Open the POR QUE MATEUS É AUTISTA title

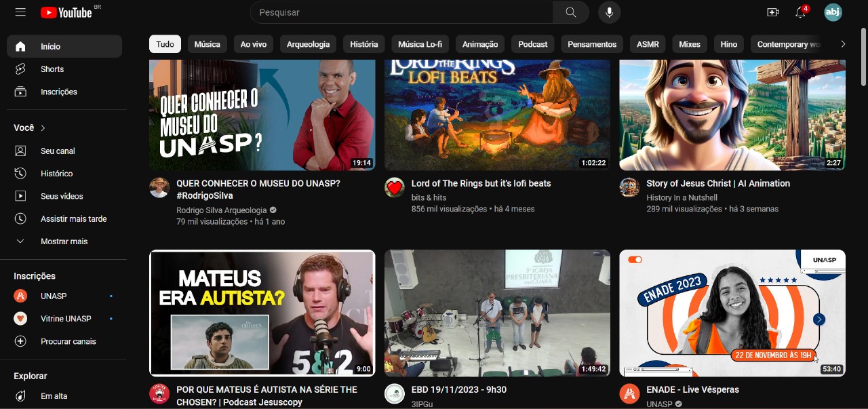click(x=267, y=395)
